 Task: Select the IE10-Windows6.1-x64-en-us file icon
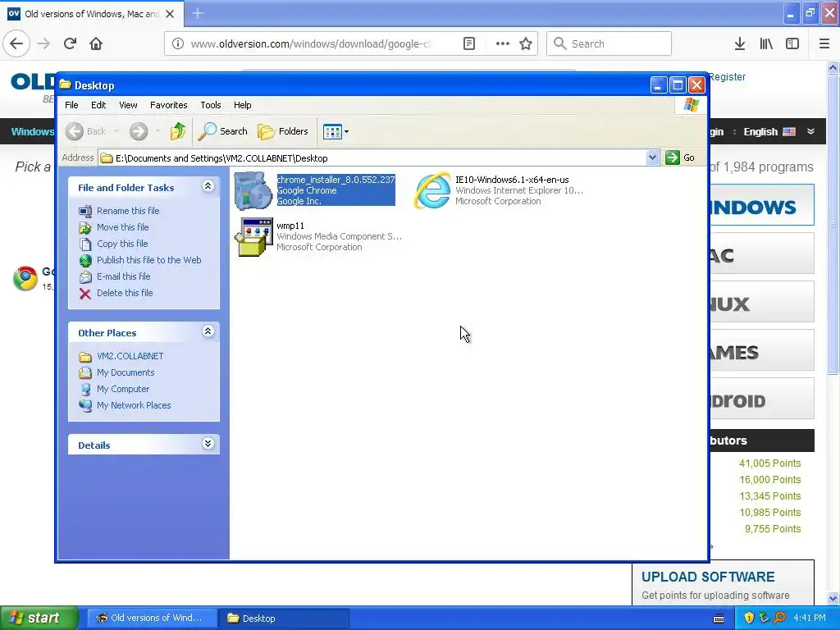coord(432,190)
